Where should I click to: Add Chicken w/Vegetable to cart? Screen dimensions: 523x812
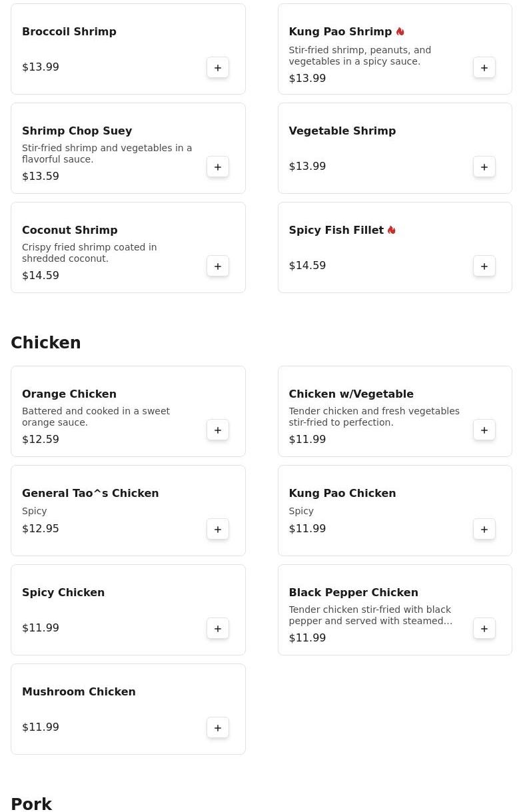tap(484, 430)
